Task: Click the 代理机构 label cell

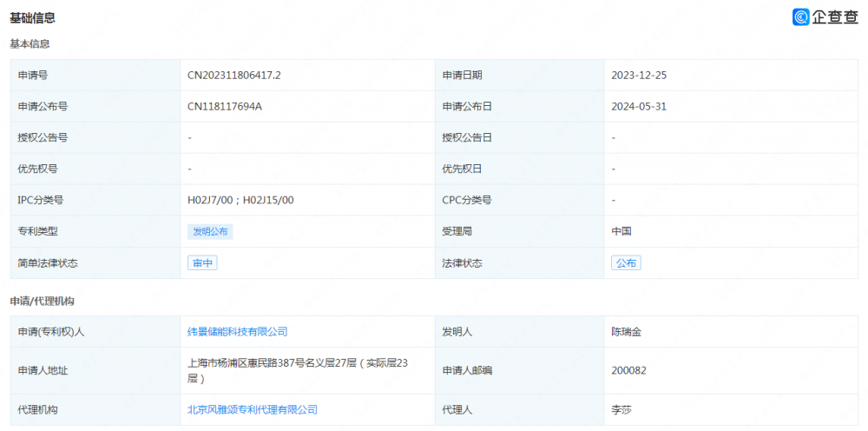Action: (95, 410)
